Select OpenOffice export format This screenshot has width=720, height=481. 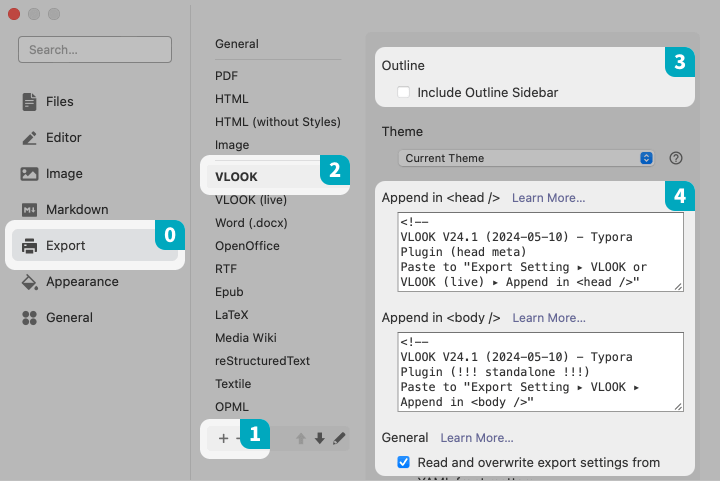click(247, 246)
